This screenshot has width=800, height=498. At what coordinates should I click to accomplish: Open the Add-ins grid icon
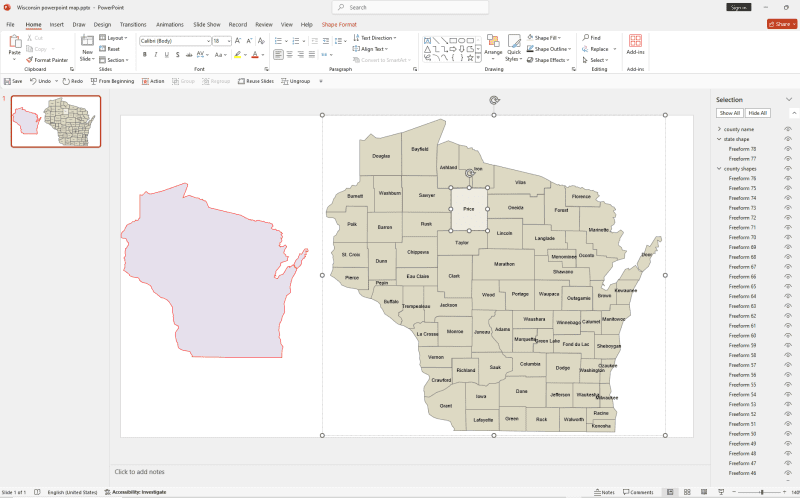coord(635,40)
